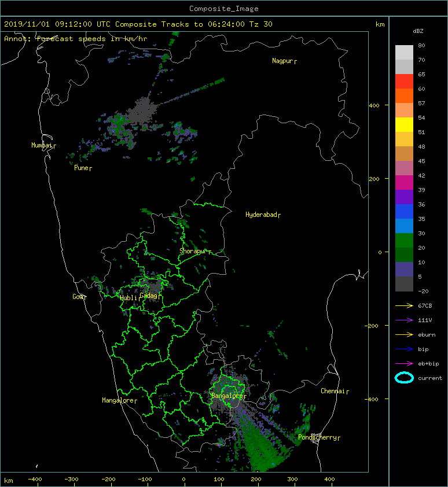The image size is (448, 487).
Task: Click the Shorapur city label
Action: point(195,251)
